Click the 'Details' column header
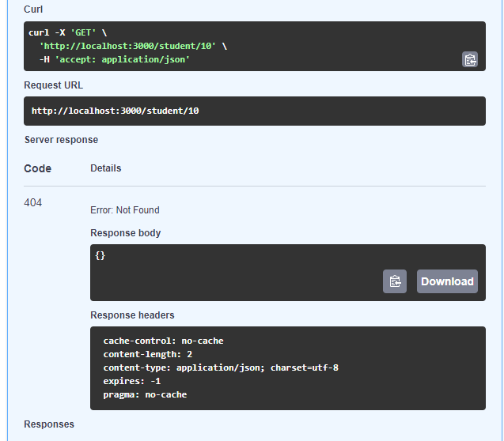Viewport: 504px width, 441px height. pyautogui.click(x=106, y=168)
